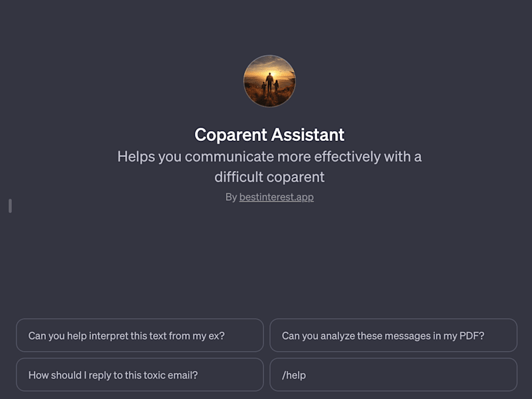
Task: Pick the "How should I reply to this toxic email?" suggestion
Action: [x=140, y=374]
